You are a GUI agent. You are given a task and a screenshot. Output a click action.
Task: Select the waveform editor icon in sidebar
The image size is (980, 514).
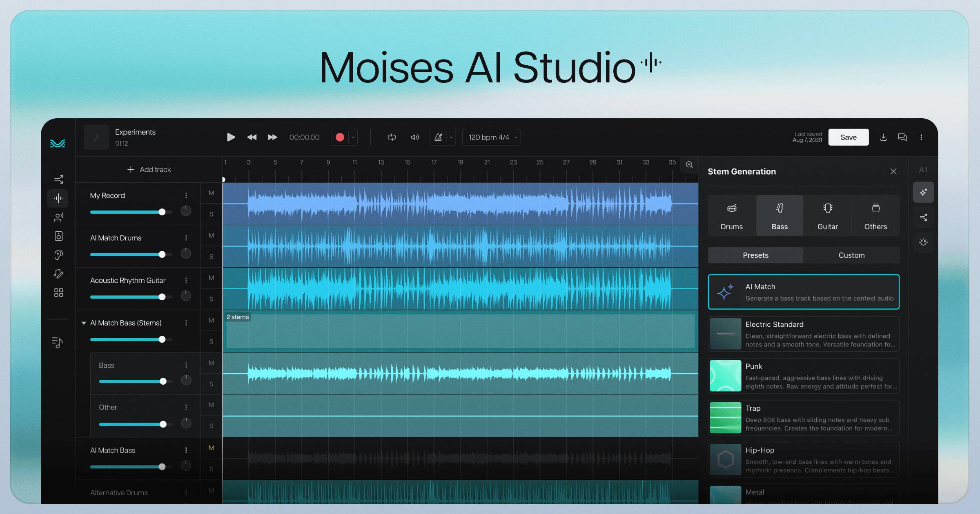(x=58, y=198)
